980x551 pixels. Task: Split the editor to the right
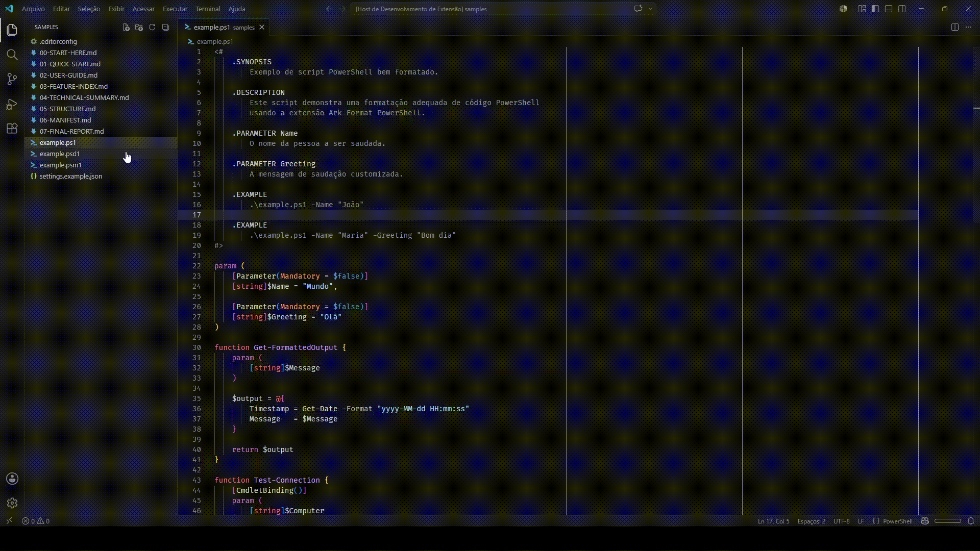pos(955,27)
